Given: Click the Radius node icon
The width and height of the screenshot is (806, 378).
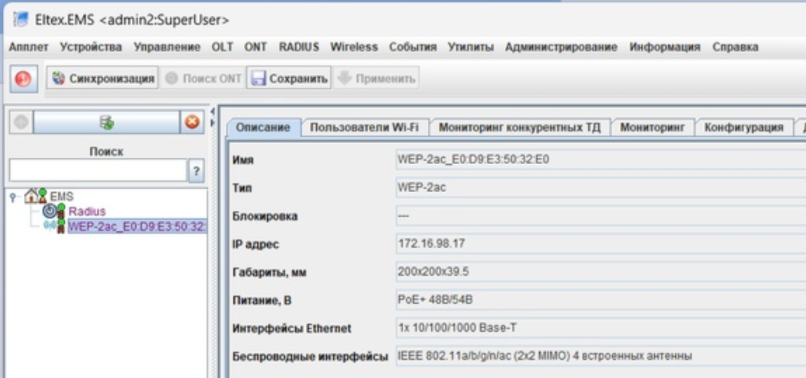Looking at the screenshot, I should point(53,211).
